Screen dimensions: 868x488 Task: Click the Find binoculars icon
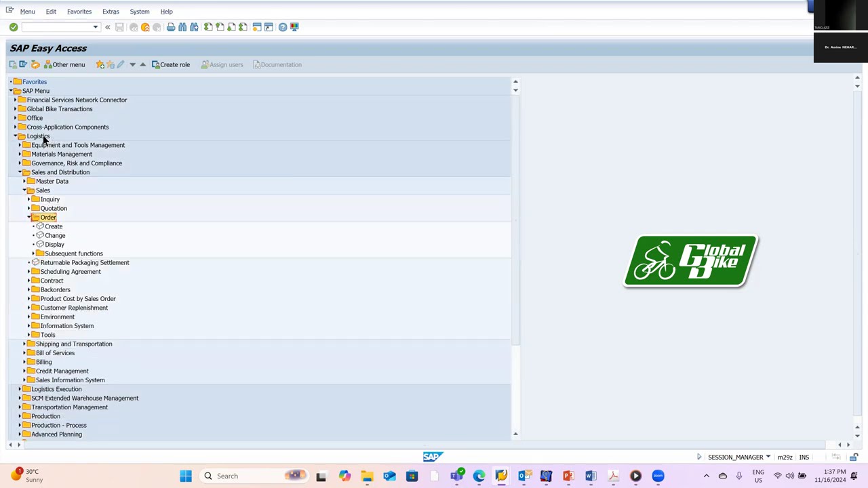pyautogui.click(x=182, y=27)
